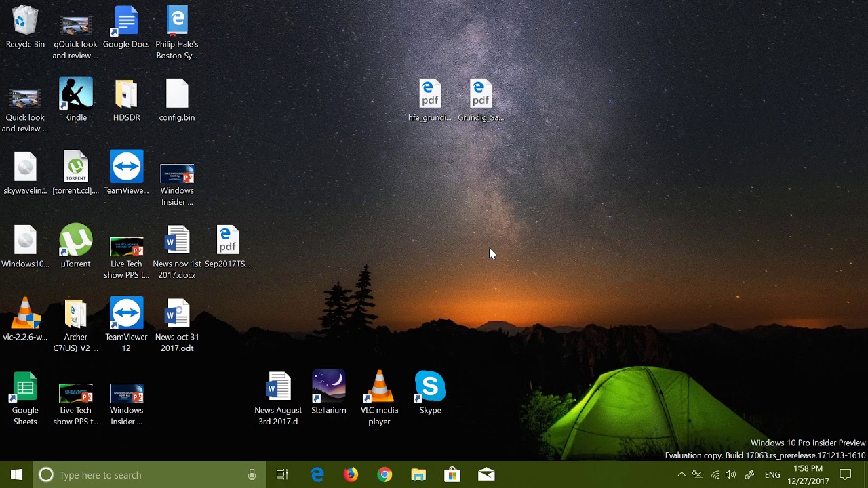Select the HDSDR folder icon
Screen dimensions: 868x488
(x=126, y=100)
